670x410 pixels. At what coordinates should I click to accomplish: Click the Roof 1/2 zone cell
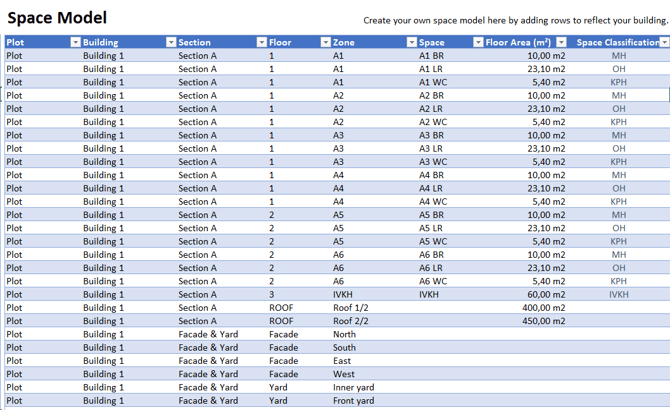point(351,308)
